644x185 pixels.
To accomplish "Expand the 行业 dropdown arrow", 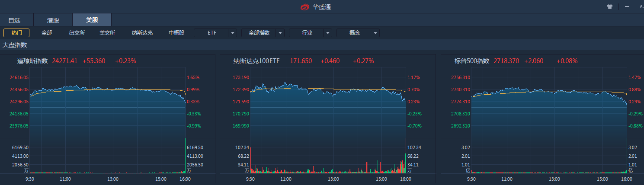I will (x=328, y=33).
